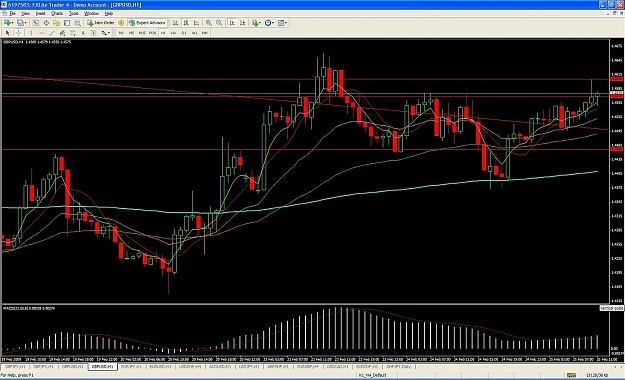The image size is (625, 380).
Task: Switch to the W1 timeframe
Action: (194, 33)
